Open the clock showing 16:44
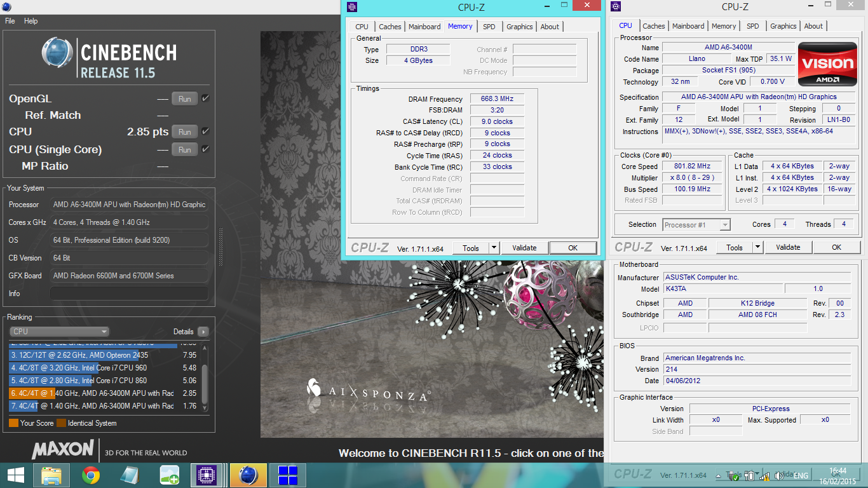868x488 pixels. point(838,475)
